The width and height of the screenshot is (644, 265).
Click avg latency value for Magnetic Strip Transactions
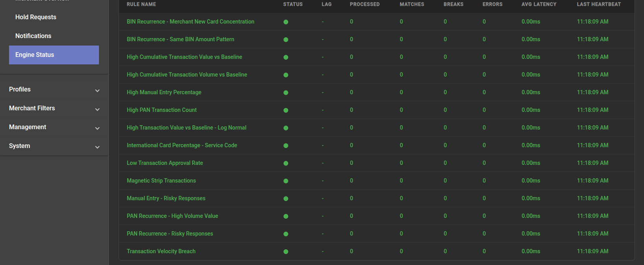(x=531, y=181)
